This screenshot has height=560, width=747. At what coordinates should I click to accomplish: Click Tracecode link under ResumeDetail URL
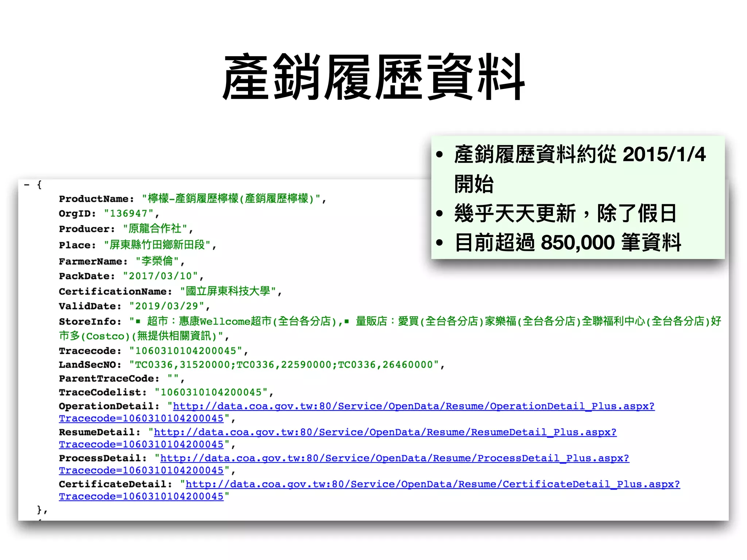(141, 444)
